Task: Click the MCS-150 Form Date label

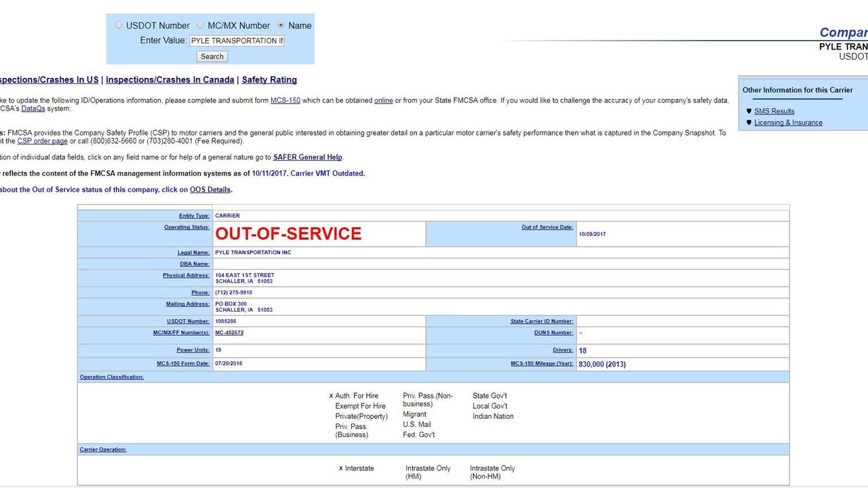Action: tap(183, 363)
